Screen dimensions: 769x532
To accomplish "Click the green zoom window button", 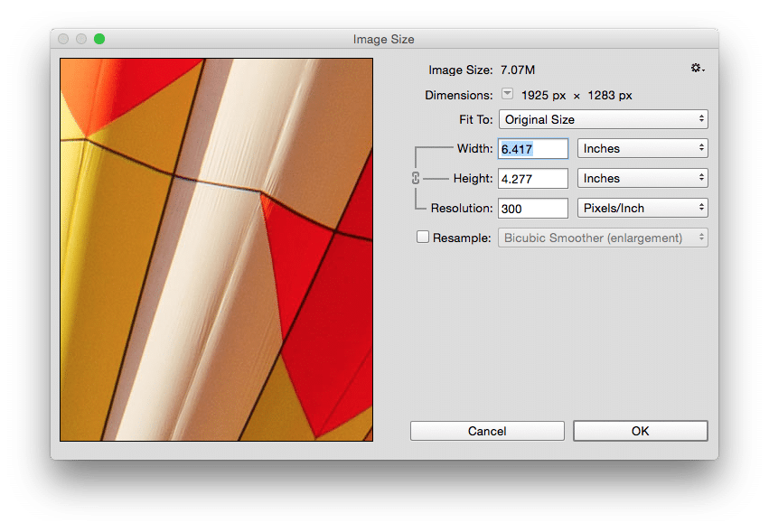I will point(99,39).
